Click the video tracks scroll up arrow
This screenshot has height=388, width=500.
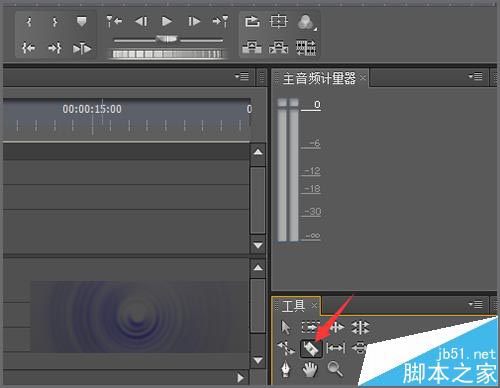pyautogui.click(x=258, y=152)
